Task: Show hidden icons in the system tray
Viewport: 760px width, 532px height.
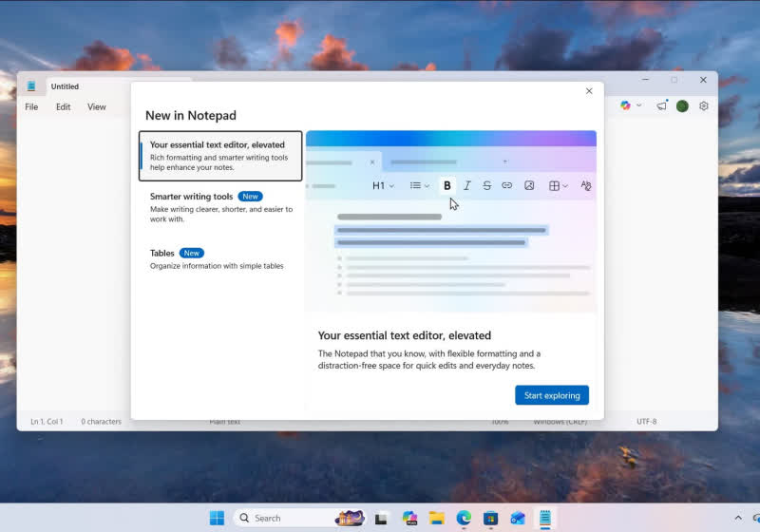Action: pos(738,518)
